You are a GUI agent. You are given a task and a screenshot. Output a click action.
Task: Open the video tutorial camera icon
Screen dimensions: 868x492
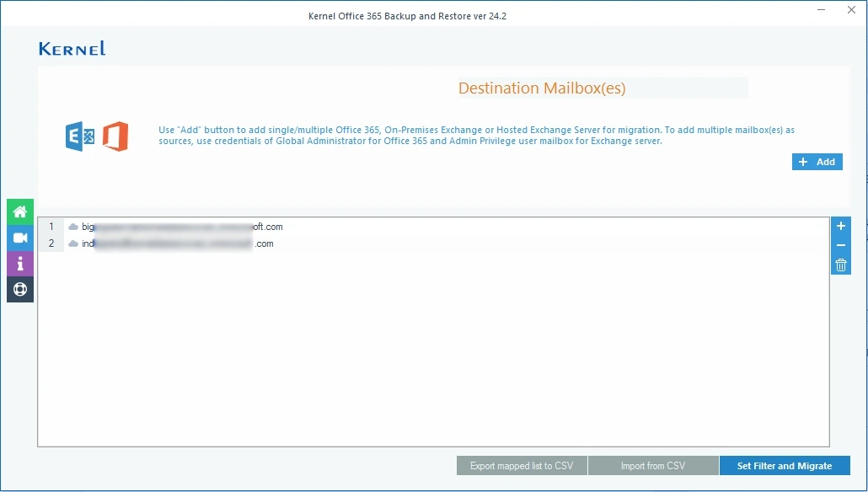20,238
